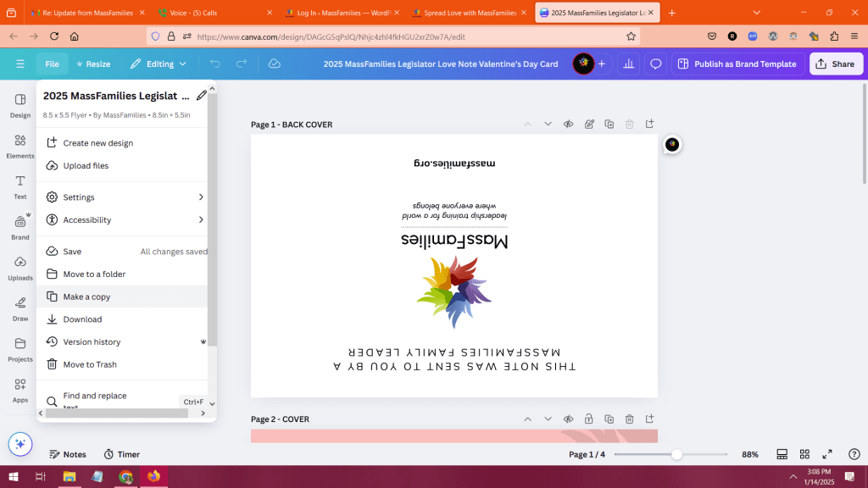Click the Magic assistant sparkle button
Image resolution: width=868 pixels, height=488 pixels.
point(20,444)
